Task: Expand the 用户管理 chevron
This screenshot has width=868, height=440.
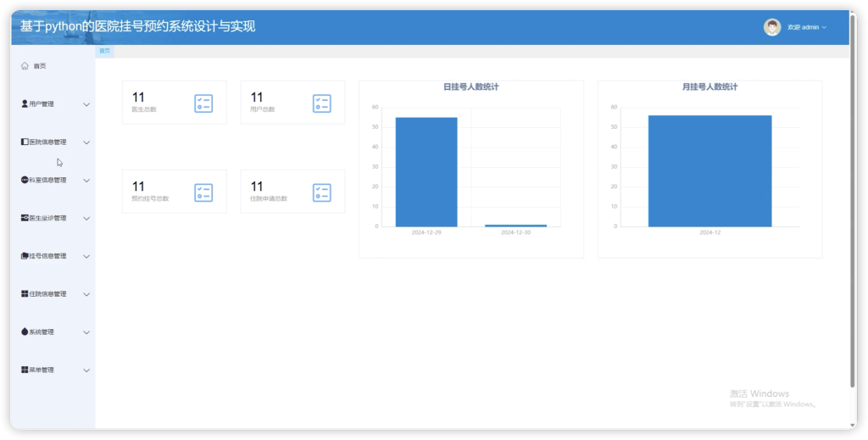Action: [x=86, y=104]
